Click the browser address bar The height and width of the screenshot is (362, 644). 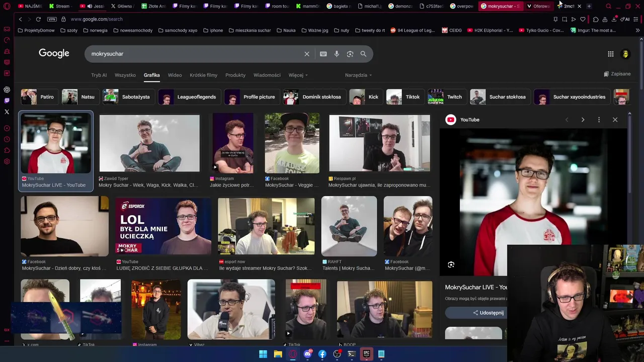(x=302, y=19)
